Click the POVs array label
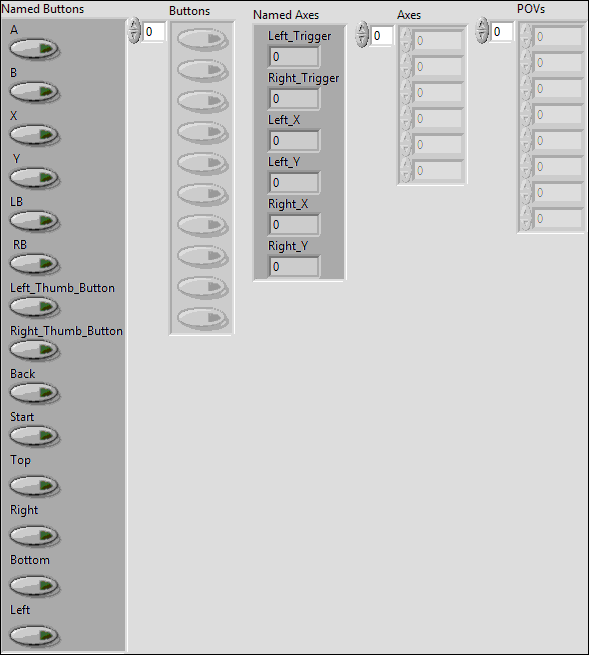 pyautogui.click(x=531, y=9)
